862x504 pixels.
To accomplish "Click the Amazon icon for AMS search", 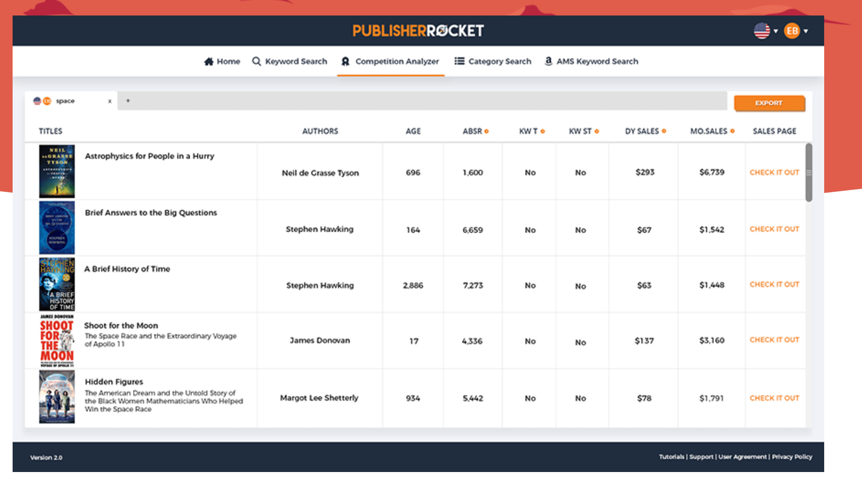I will 548,61.
